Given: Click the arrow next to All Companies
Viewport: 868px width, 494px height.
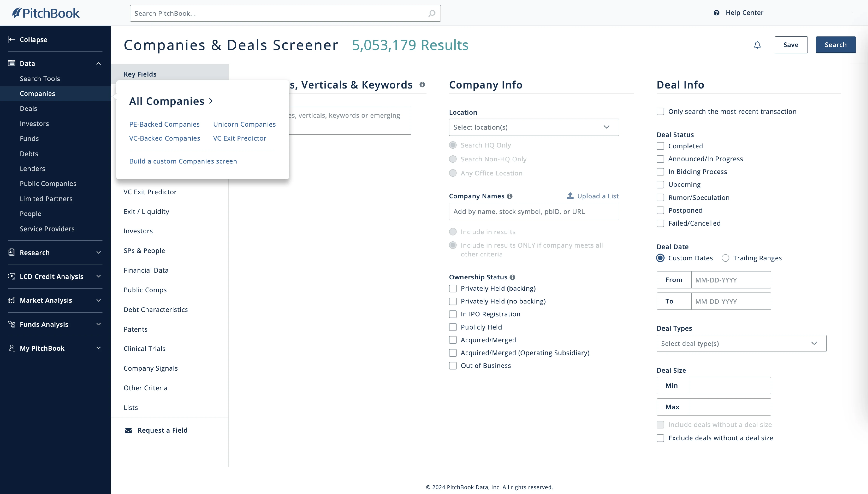Looking at the screenshot, I should 211,101.
